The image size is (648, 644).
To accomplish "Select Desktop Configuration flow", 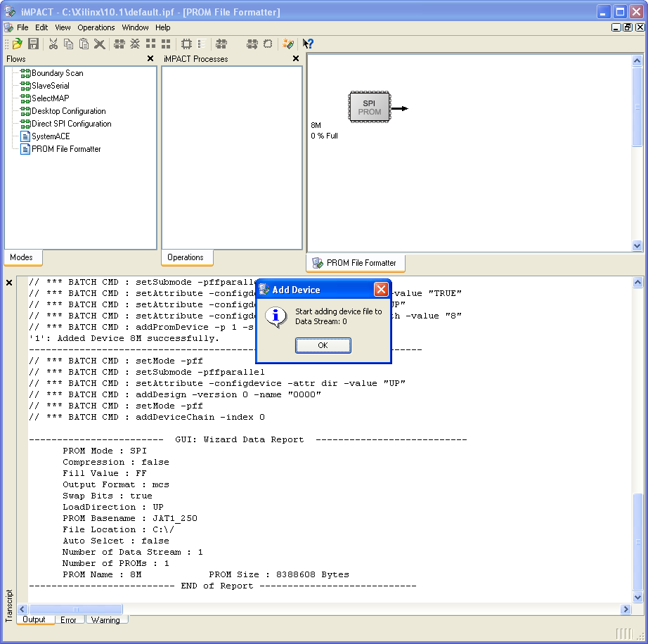I will (69, 111).
